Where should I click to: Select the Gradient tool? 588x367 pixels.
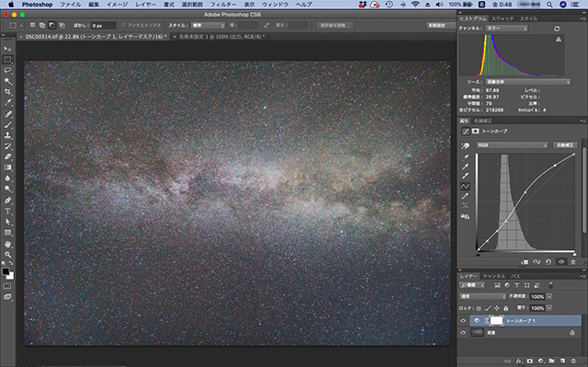click(7, 167)
